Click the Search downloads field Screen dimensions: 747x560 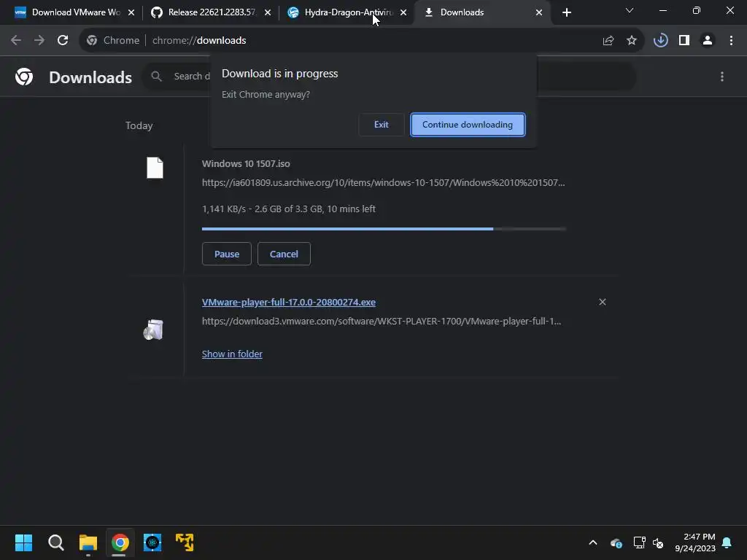click(x=390, y=76)
